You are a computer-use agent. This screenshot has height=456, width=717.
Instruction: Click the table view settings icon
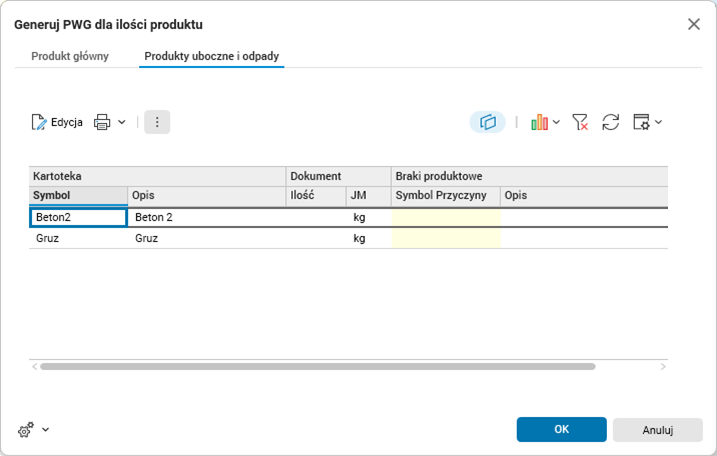[x=641, y=122]
